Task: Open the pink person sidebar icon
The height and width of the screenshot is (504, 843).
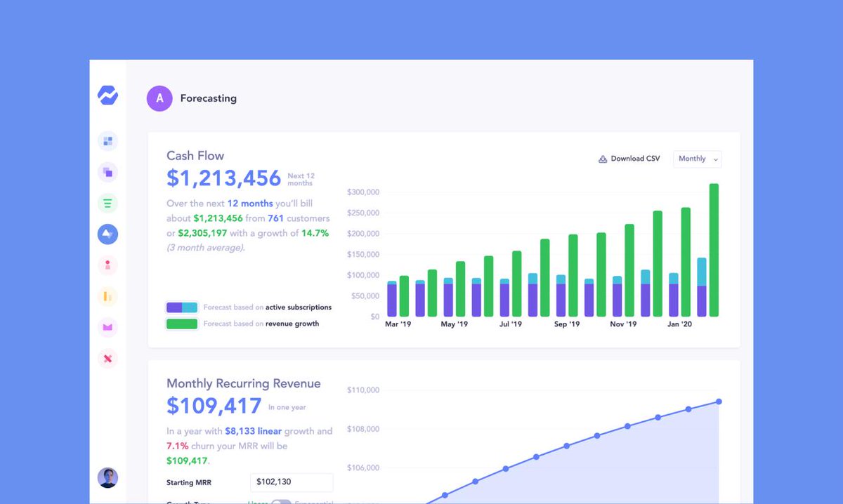Action: [107, 265]
